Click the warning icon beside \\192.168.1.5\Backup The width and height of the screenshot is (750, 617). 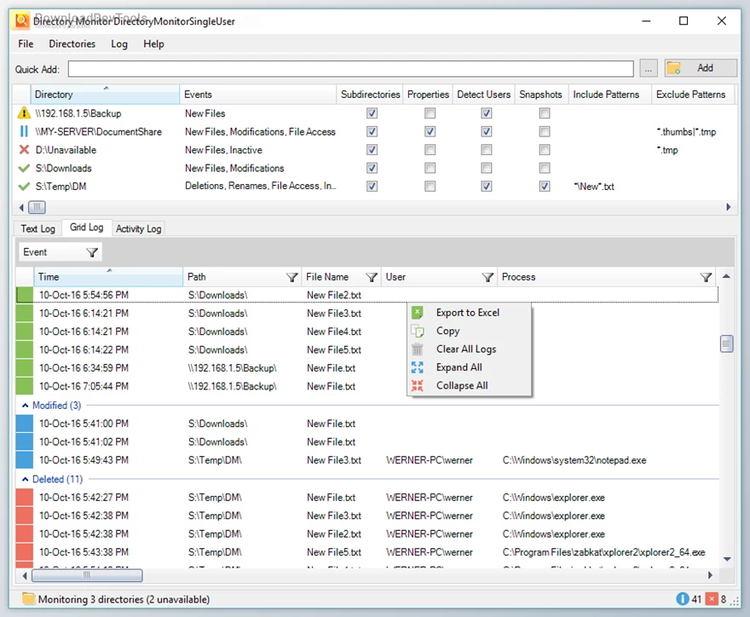[x=24, y=113]
